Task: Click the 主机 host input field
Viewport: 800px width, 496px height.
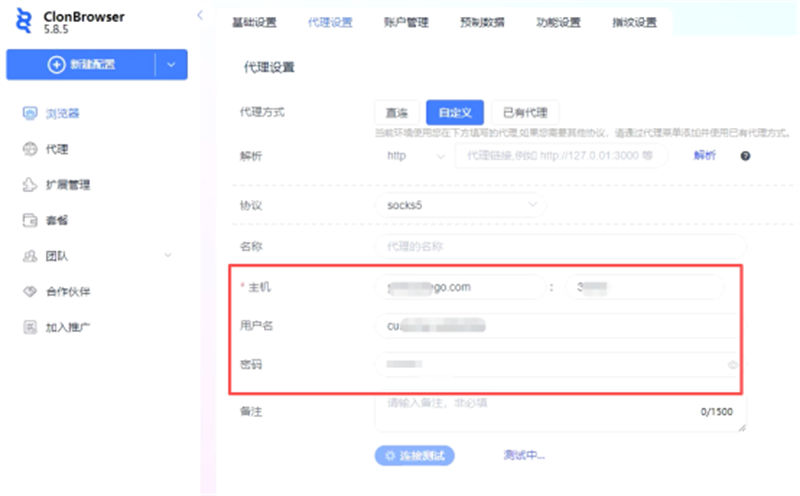Action: point(461,287)
